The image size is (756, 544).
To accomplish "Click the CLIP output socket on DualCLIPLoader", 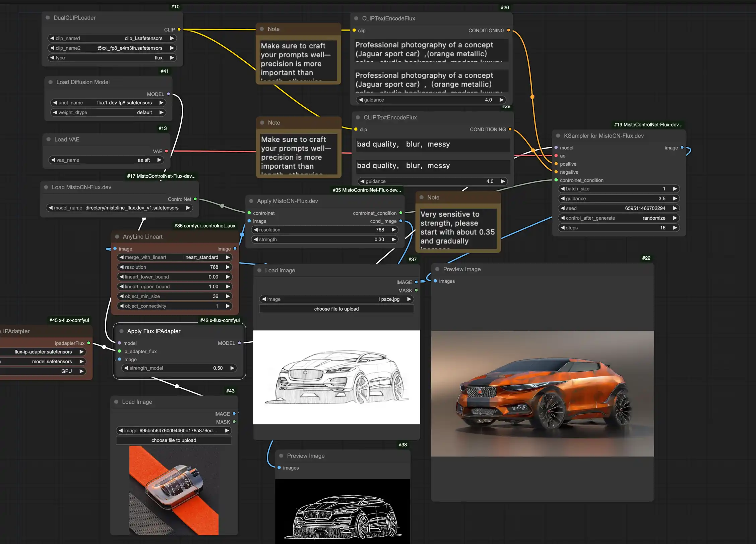I will click(179, 30).
